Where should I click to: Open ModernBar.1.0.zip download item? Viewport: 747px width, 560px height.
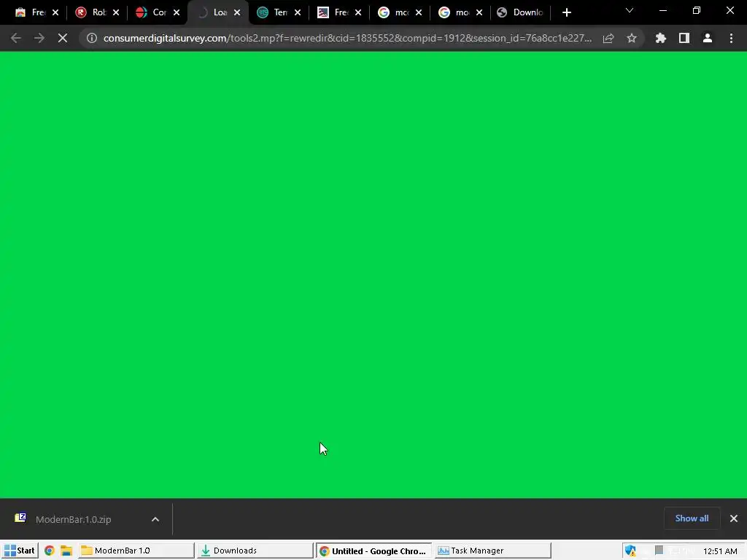coord(73,519)
